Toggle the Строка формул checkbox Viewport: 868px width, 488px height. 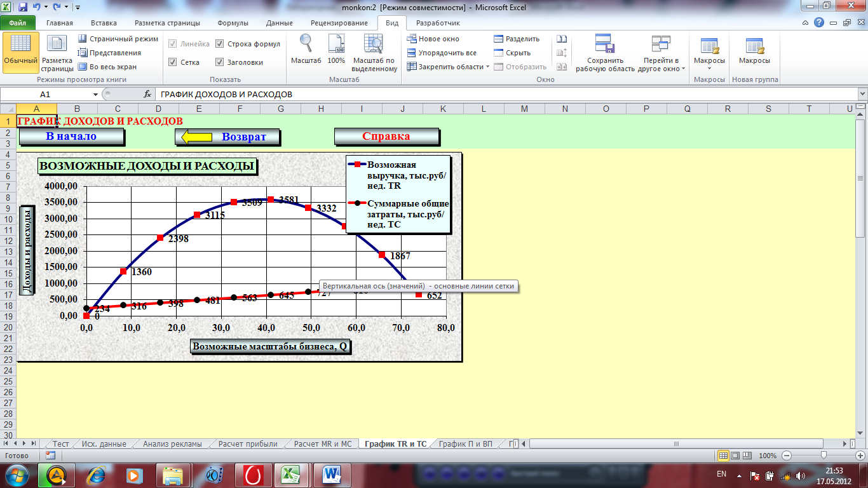220,44
